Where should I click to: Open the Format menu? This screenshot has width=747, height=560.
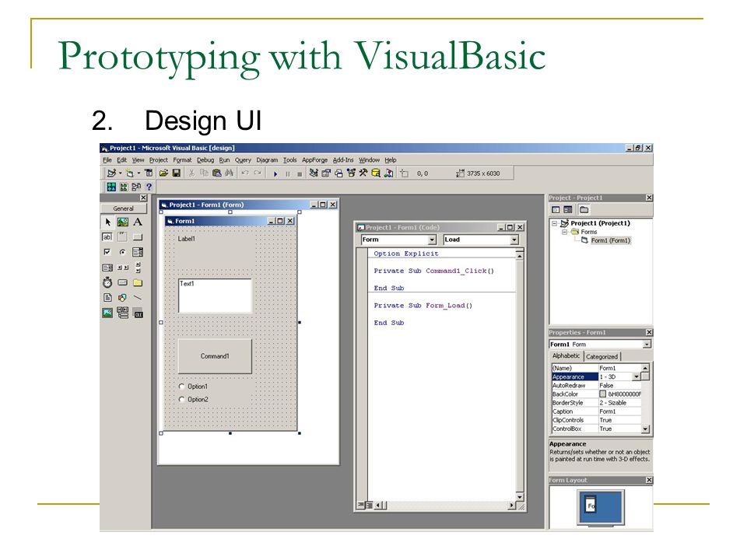coord(182,160)
